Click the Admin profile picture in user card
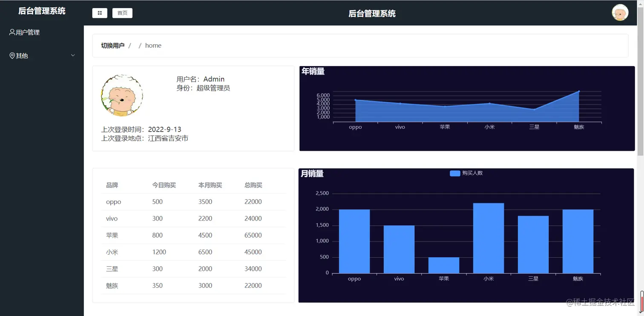The height and width of the screenshot is (316, 644). (122, 95)
